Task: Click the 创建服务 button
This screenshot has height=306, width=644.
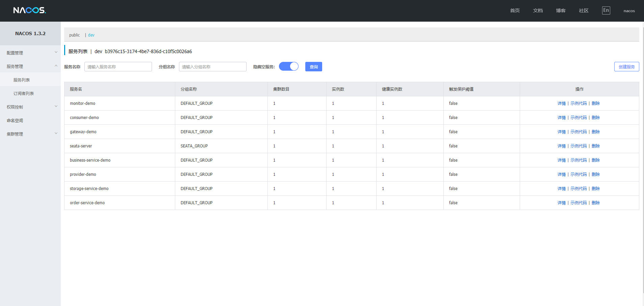Action: click(x=626, y=67)
